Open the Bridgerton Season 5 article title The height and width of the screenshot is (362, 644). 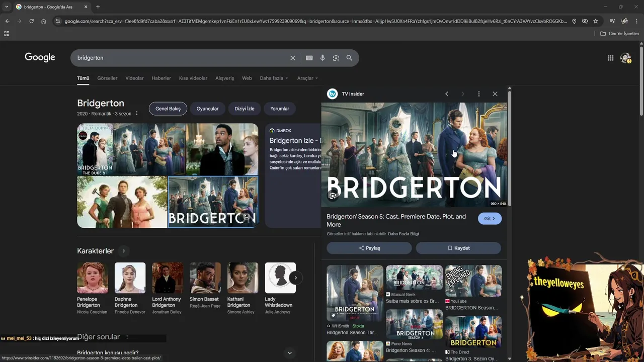point(396,221)
